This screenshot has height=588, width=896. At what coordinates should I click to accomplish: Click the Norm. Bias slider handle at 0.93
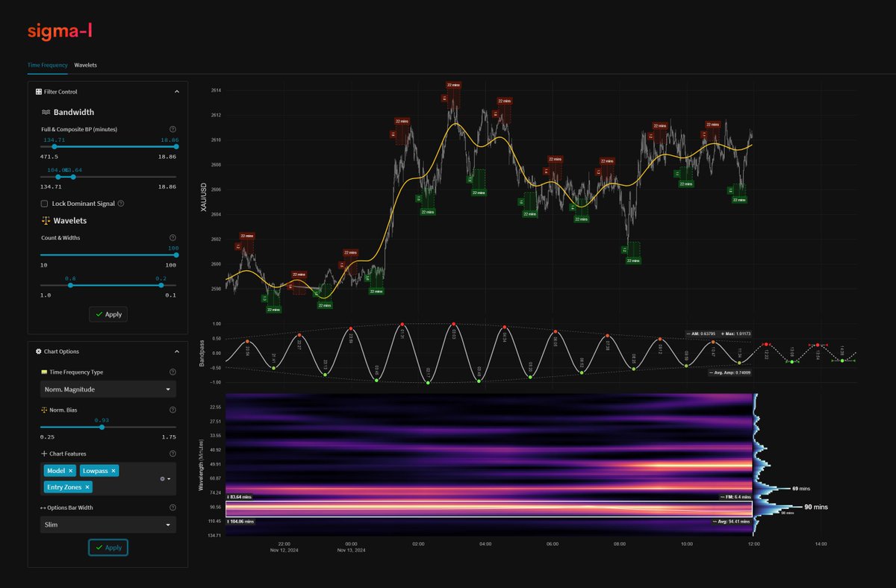(102, 427)
